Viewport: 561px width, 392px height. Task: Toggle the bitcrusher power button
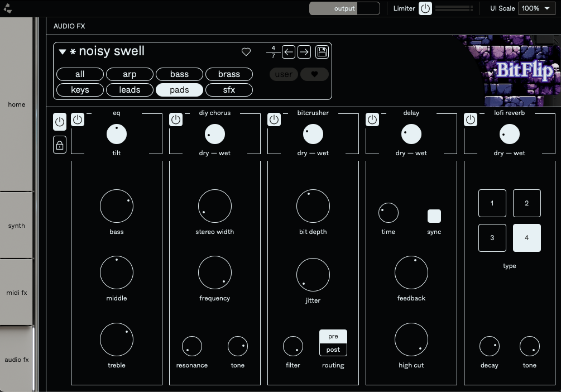(274, 119)
